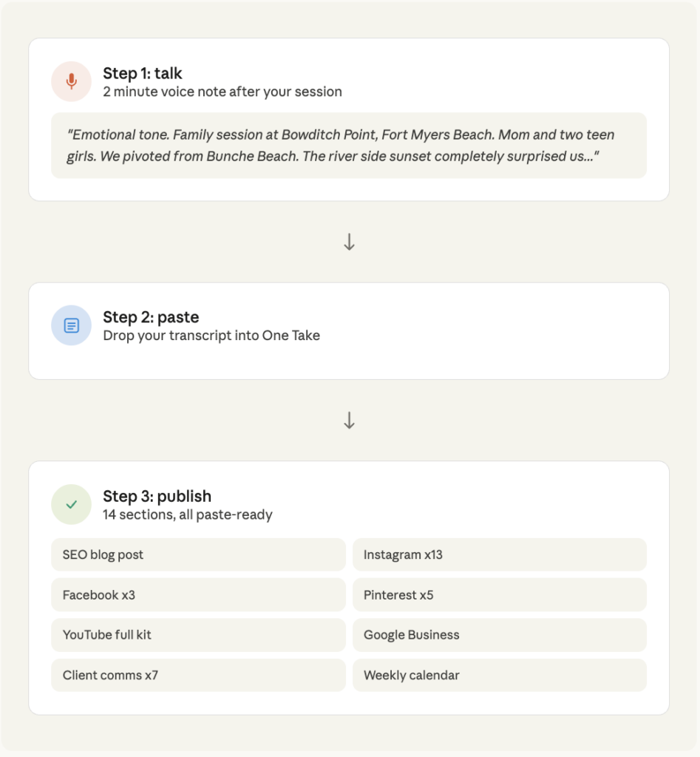
Task: Click the orange microphone icon
Action: tap(71, 81)
